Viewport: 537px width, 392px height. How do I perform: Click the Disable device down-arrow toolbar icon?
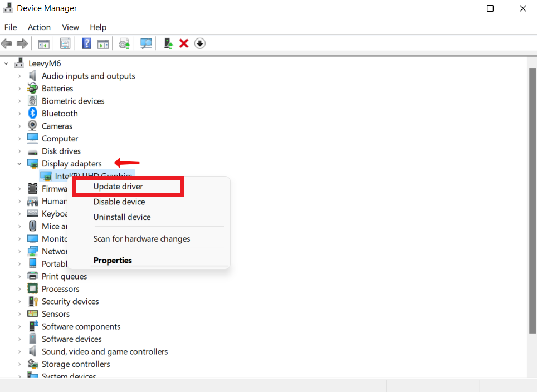click(199, 43)
